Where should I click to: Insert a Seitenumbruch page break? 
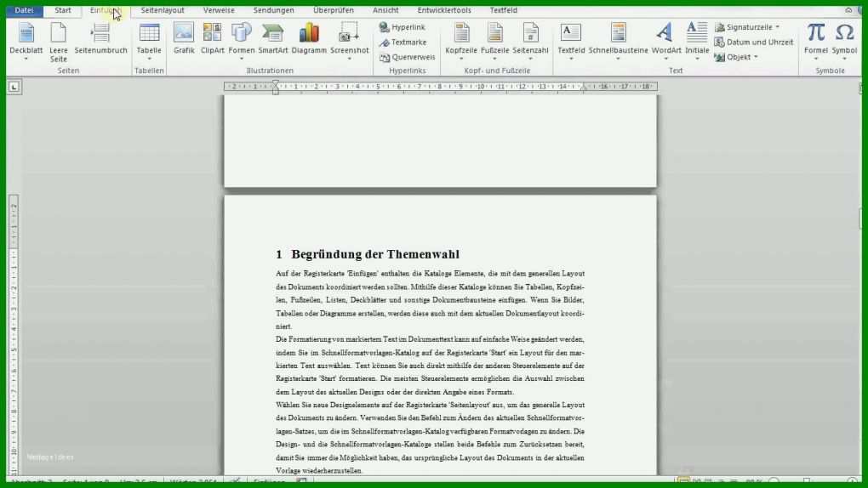tap(100, 39)
